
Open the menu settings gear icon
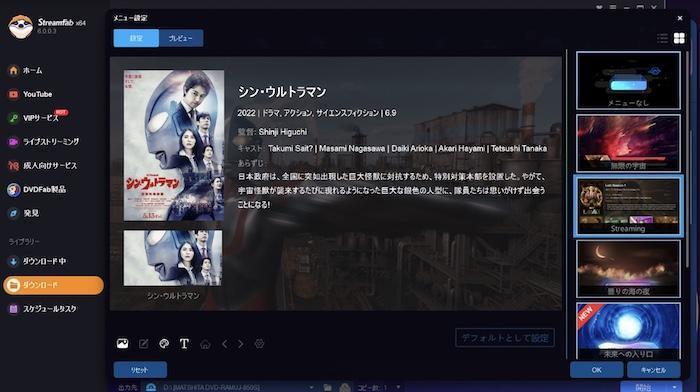coord(259,344)
